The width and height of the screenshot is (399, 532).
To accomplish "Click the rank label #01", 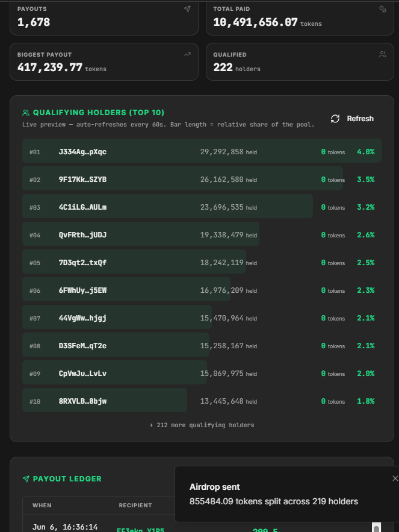I will tap(34, 152).
